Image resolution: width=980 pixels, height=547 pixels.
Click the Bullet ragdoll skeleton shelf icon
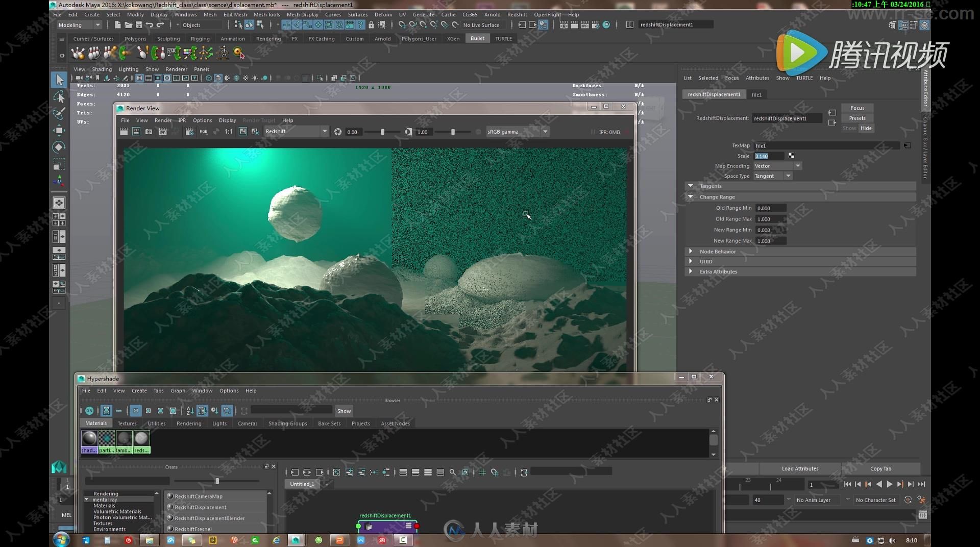[x=223, y=52]
